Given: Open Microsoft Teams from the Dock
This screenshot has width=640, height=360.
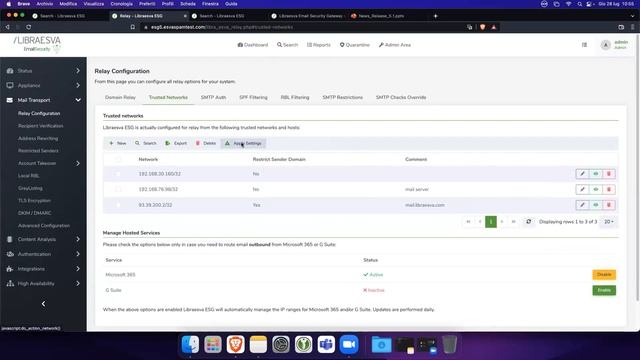Looking at the screenshot, I should click(x=326, y=344).
